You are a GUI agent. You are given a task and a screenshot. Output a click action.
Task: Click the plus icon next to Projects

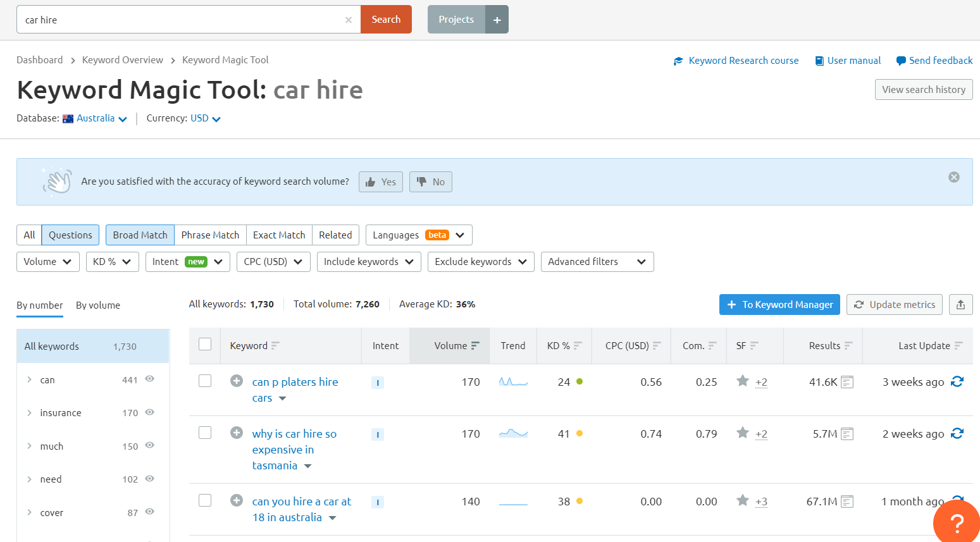[497, 20]
